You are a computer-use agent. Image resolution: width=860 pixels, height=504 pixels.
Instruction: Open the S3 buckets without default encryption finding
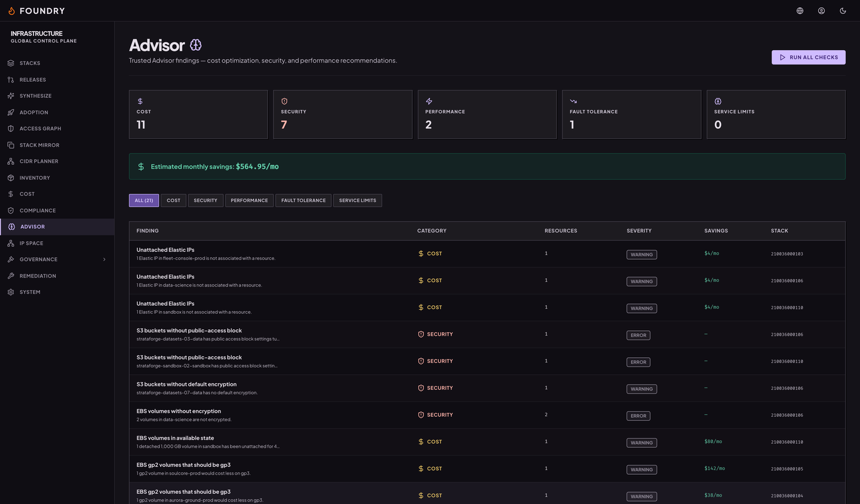(x=487, y=388)
